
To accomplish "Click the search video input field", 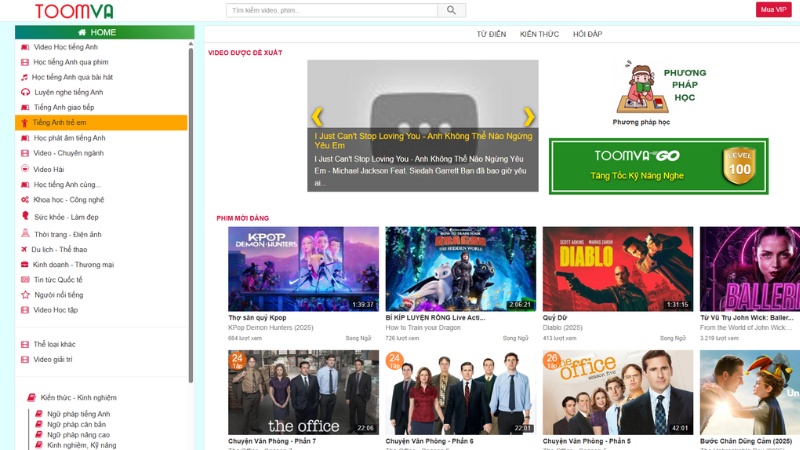I will click(x=332, y=11).
